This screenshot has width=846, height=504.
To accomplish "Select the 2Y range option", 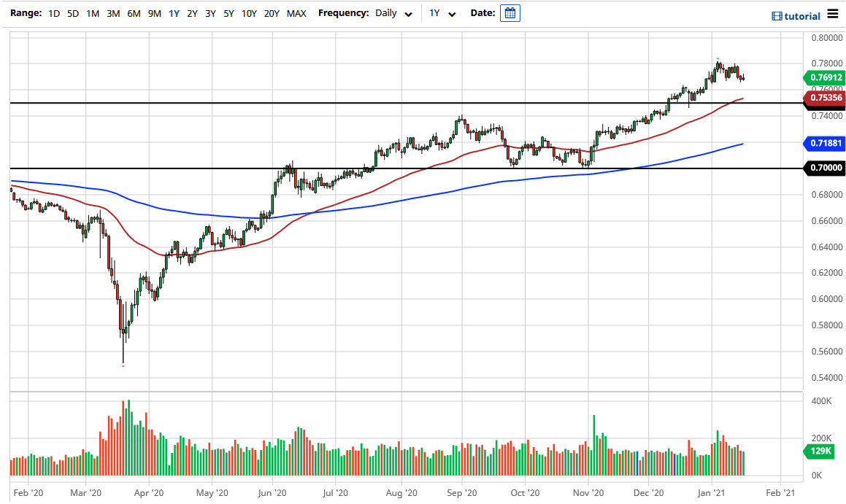I will click(x=190, y=13).
